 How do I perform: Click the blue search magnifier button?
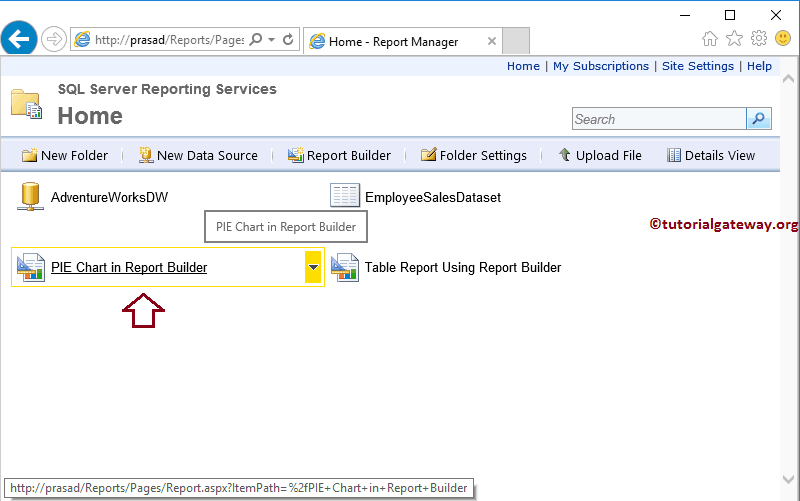[x=759, y=119]
